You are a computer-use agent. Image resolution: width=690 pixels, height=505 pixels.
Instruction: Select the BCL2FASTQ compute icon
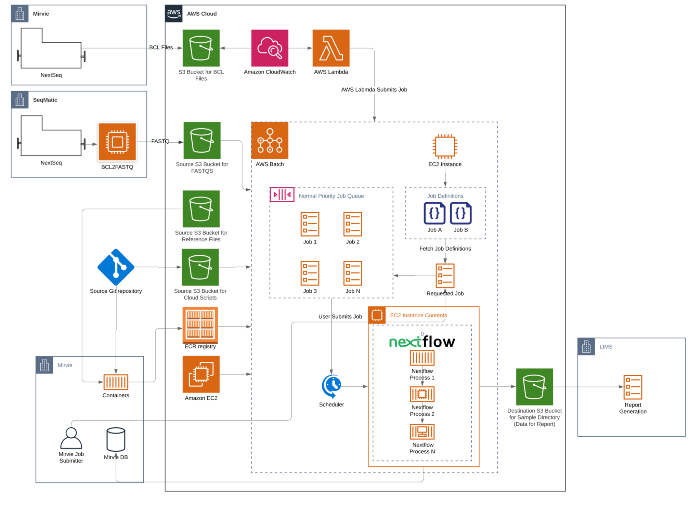[117, 142]
